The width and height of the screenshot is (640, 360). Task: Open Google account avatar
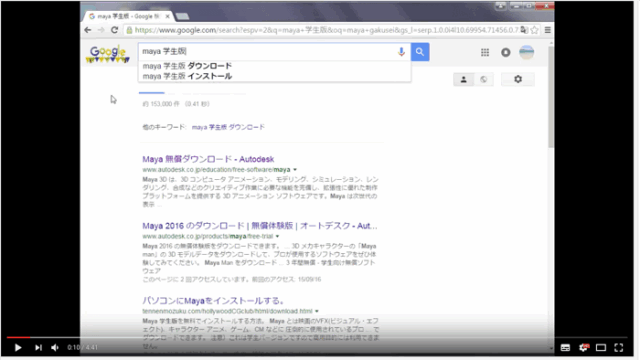click(527, 52)
